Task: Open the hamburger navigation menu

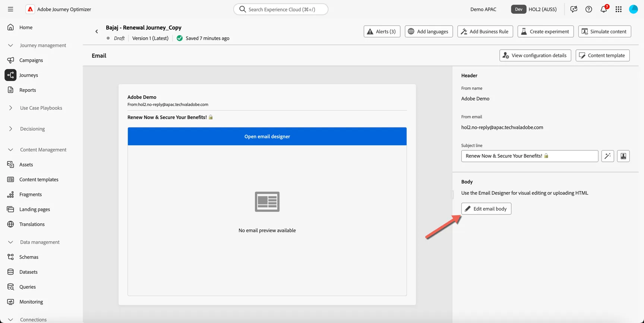Action: (10, 9)
